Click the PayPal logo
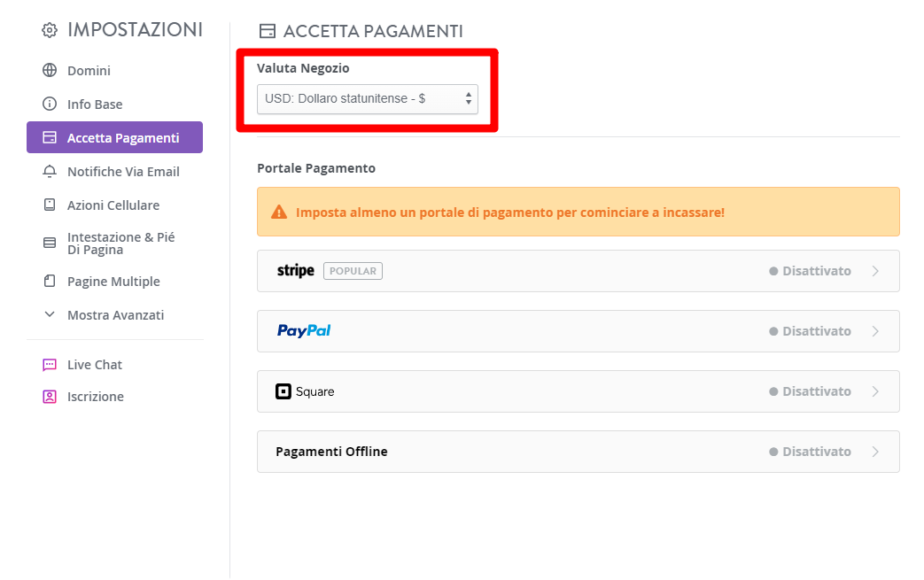924x580 pixels. tap(304, 331)
